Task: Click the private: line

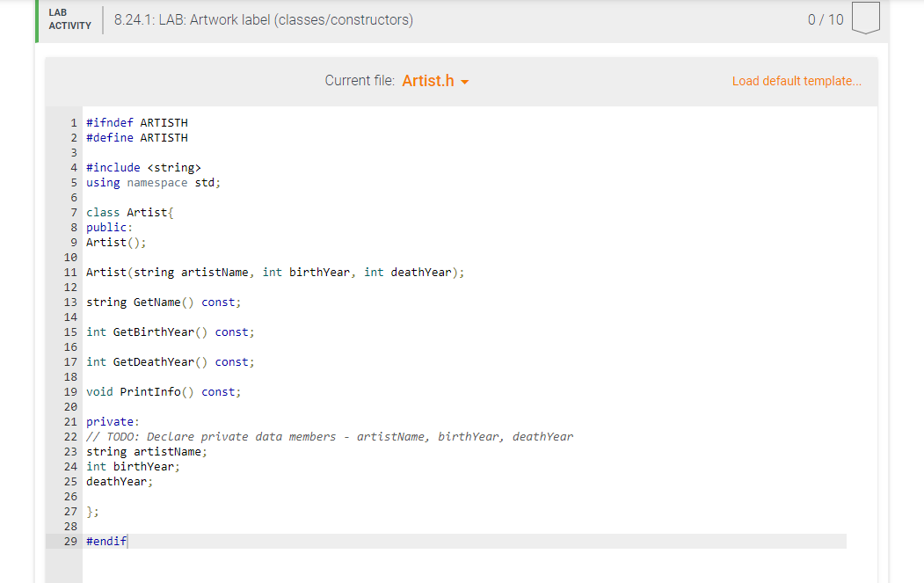Action: tap(113, 422)
